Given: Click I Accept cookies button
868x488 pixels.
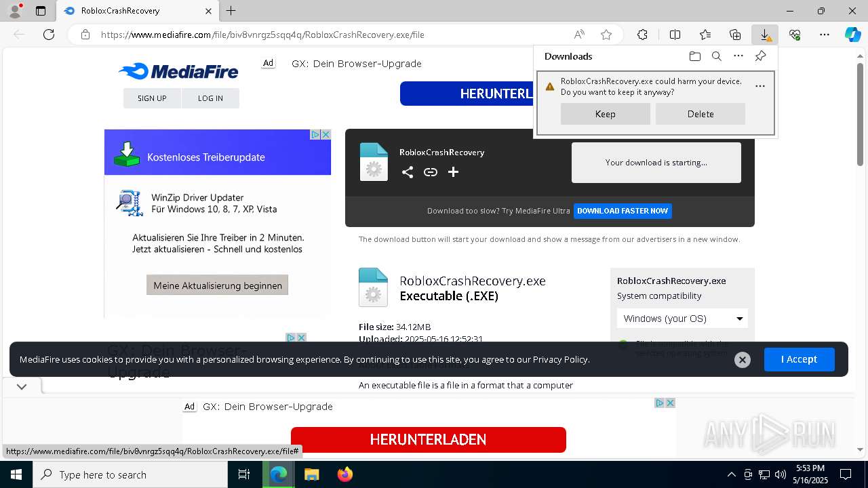Looking at the screenshot, I should coord(799,359).
